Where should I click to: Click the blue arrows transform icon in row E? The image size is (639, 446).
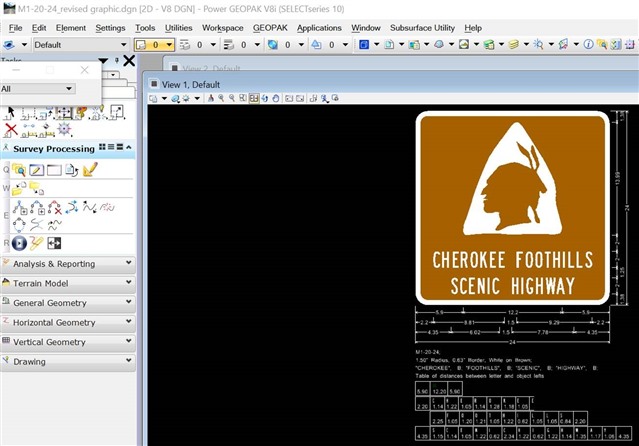[72, 207]
